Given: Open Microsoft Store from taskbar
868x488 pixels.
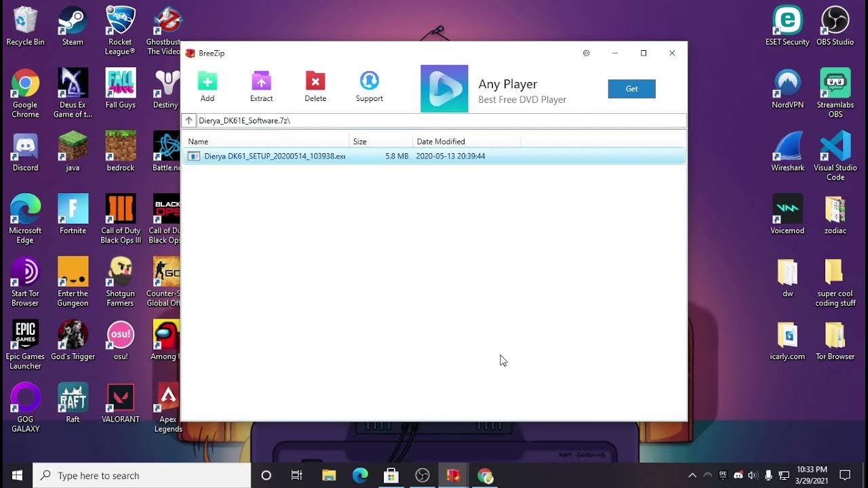Looking at the screenshot, I should (x=391, y=475).
